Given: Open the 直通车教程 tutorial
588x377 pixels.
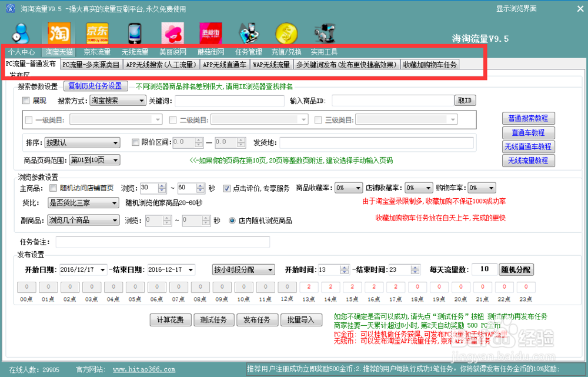Looking at the screenshot, I should [528, 132].
